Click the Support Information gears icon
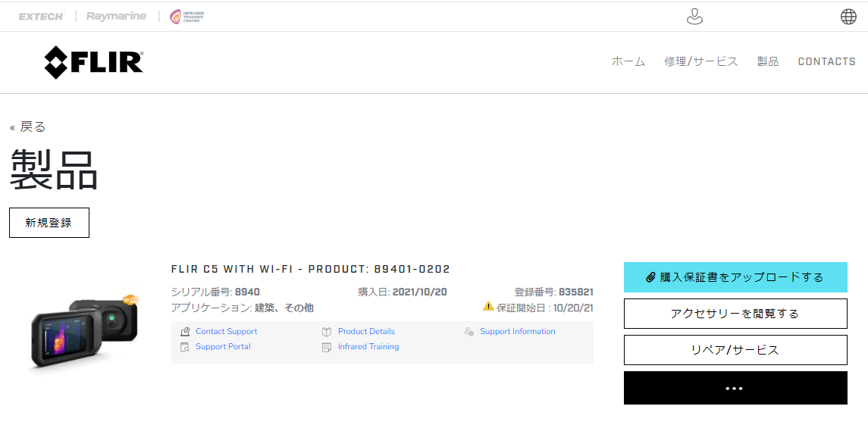Viewport: 868px width, 425px height. click(469, 332)
